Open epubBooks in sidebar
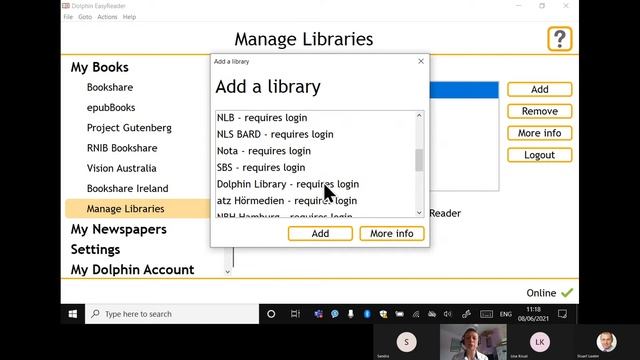 (x=111, y=108)
